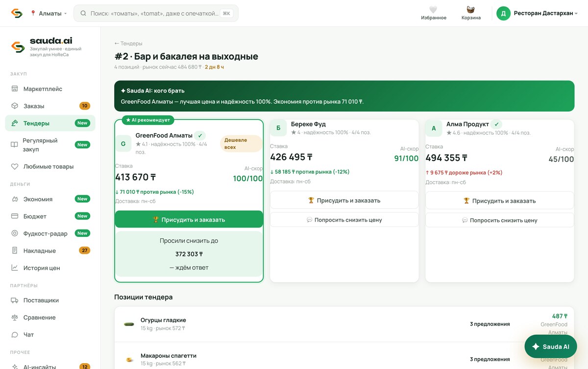The width and height of the screenshot is (588, 369).
Task: Click the Алма Продукт verified checkmark badge
Action: [x=496, y=124]
